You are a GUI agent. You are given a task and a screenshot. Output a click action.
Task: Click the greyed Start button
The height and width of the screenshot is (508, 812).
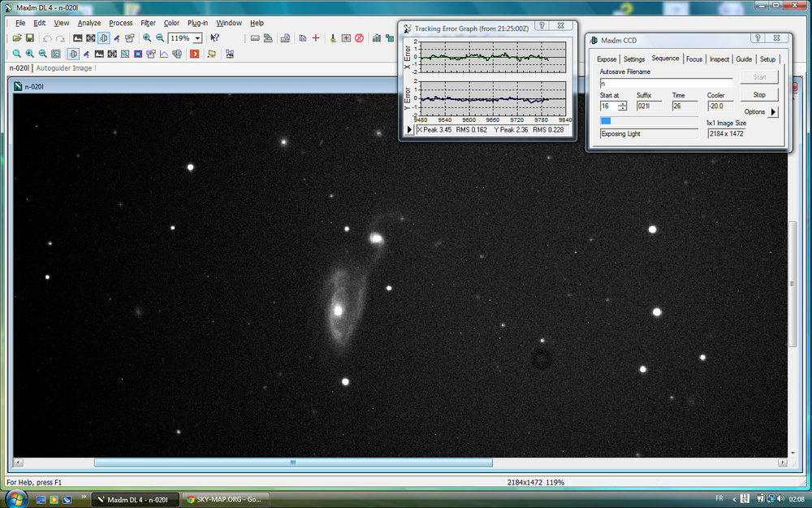pyautogui.click(x=758, y=77)
